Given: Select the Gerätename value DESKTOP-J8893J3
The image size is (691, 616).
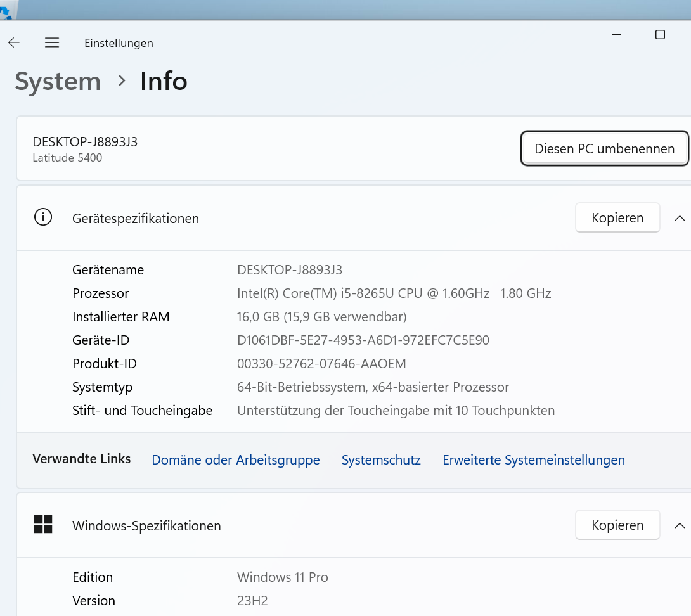Looking at the screenshot, I should click(290, 270).
